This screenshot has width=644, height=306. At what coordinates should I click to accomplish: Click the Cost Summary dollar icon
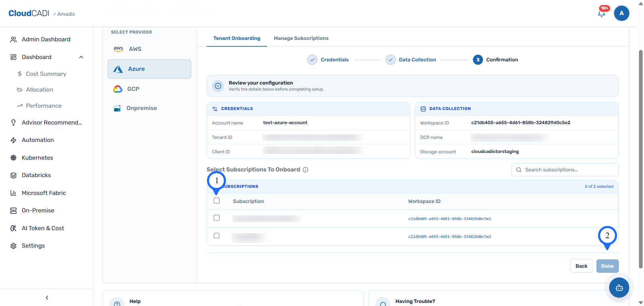tap(20, 74)
